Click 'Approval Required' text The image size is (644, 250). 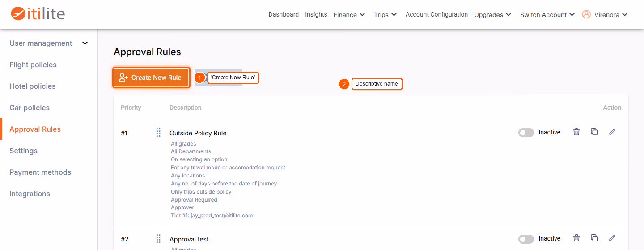click(x=194, y=200)
